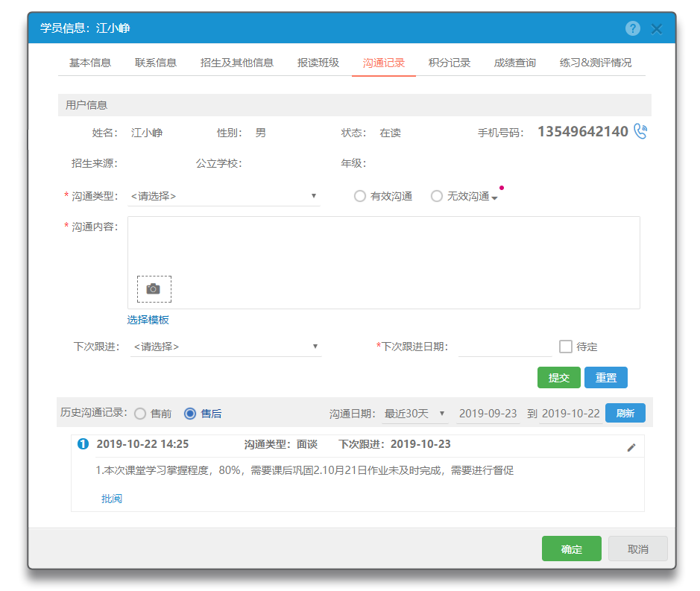Click the 下次跟进日期 input field
Screen dimensions: 700x591
click(504, 347)
